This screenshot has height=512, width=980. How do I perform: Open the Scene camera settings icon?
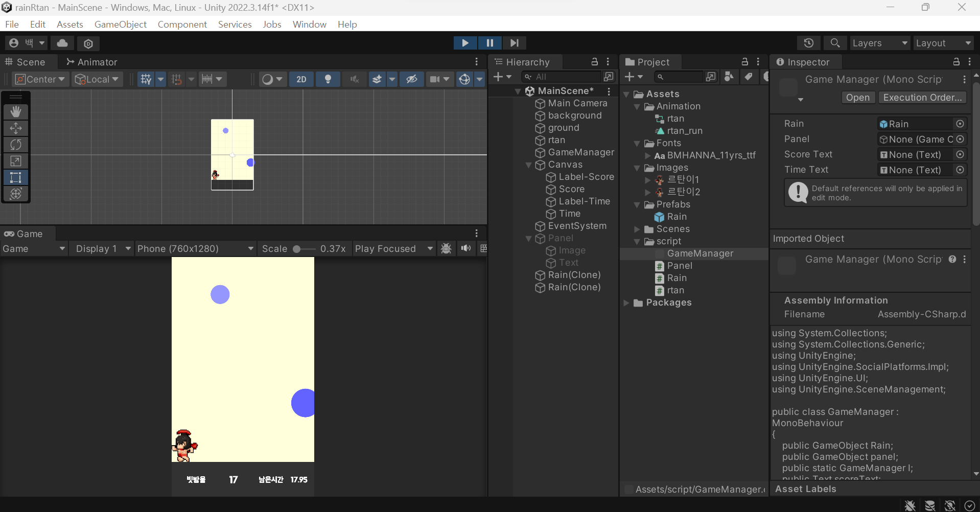[435, 79]
